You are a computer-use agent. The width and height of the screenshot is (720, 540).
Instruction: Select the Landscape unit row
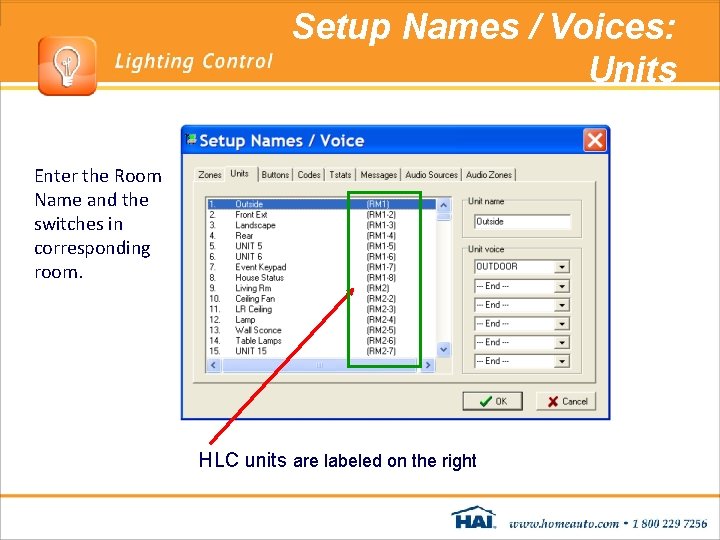point(321,225)
